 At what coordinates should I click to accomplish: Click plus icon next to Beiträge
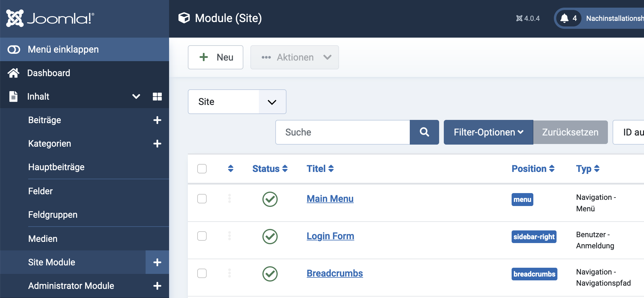(157, 120)
